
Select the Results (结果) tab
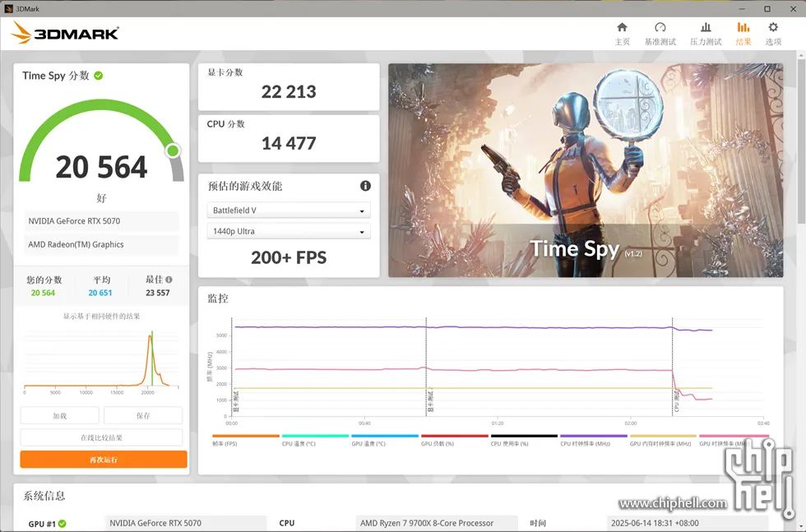pos(743,34)
